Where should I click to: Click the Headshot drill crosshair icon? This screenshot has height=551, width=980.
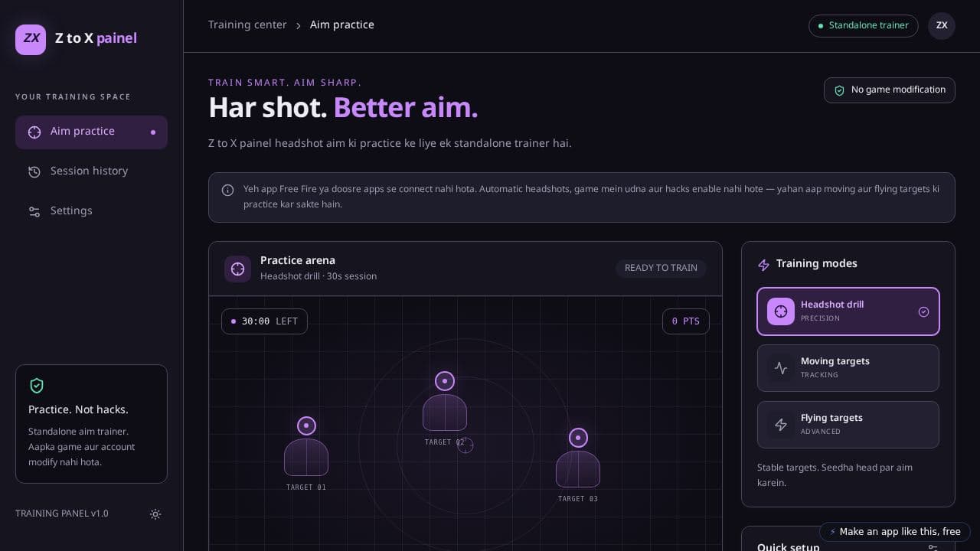(x=781, y=311)
